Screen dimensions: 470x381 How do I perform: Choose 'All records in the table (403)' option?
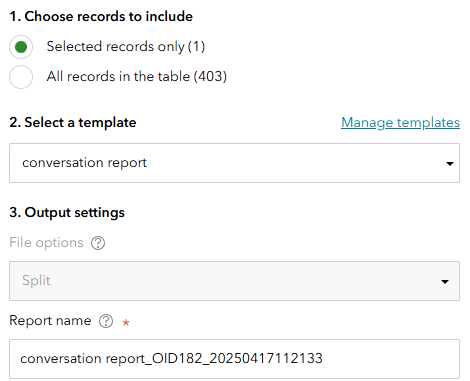21,77
